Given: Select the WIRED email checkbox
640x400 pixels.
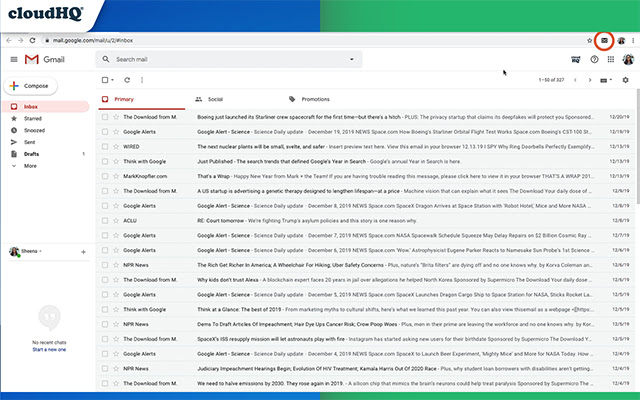Looking at the screenshot, I should click(x=105, y=147).
